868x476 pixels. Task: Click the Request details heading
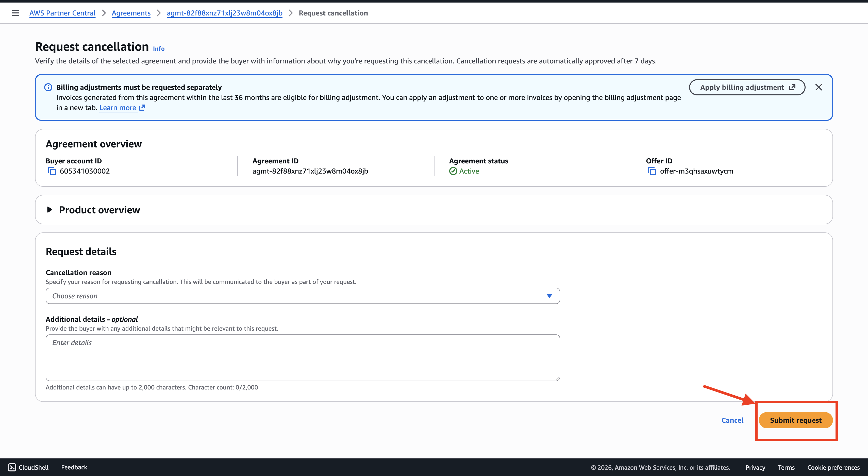81,252
